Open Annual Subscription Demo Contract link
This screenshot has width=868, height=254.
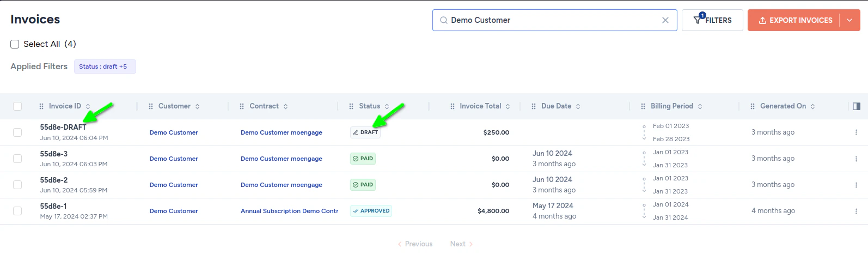[289, 211]
